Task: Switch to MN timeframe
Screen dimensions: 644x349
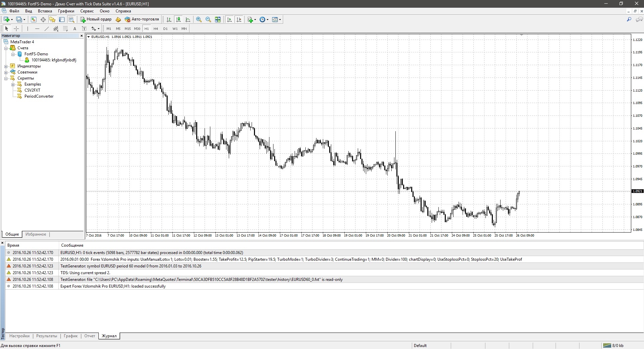Action: [x=184, y=29]
